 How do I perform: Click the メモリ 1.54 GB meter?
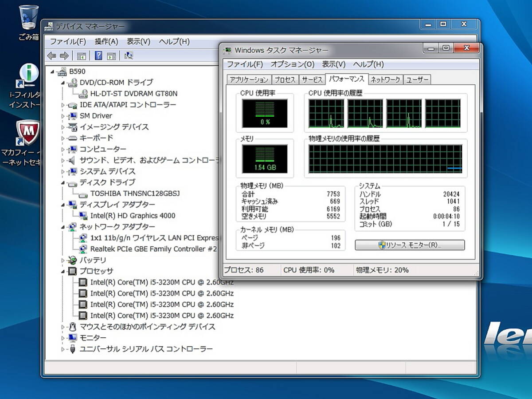pos(265,159)
